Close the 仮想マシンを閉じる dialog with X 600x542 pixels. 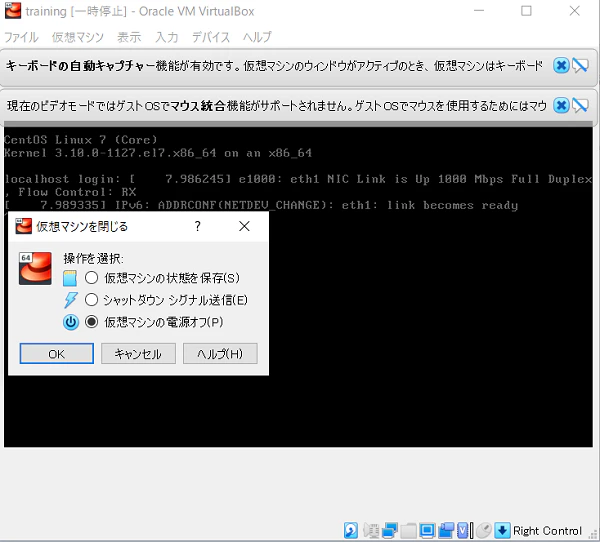244,226
